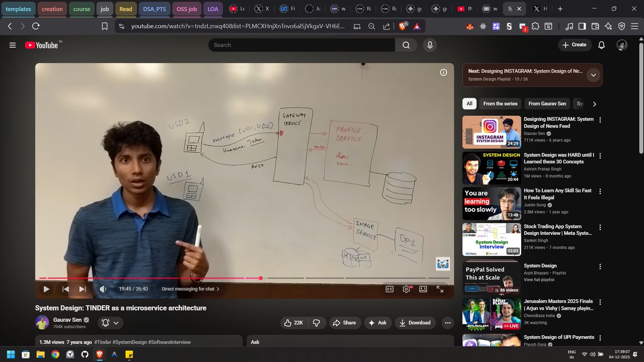644x362 pixels.
Task: Select the All filter chip
Action: point(470,104)
